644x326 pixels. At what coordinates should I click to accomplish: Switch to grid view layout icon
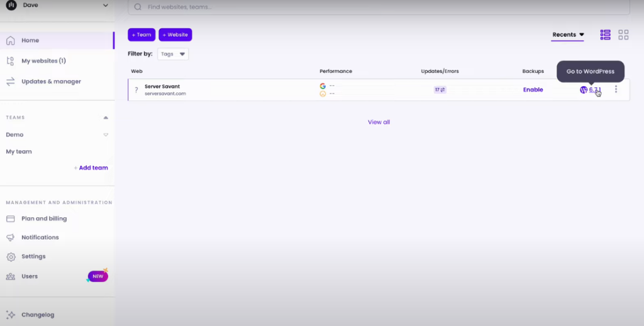tap(623, 35)
